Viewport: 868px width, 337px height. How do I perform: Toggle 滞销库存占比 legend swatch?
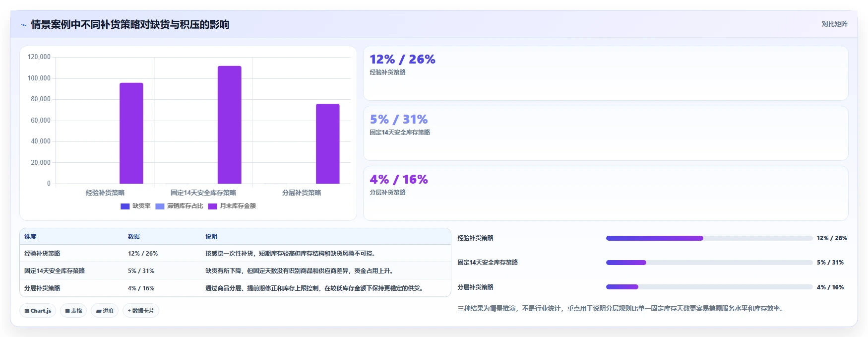(x=160, y=206)
